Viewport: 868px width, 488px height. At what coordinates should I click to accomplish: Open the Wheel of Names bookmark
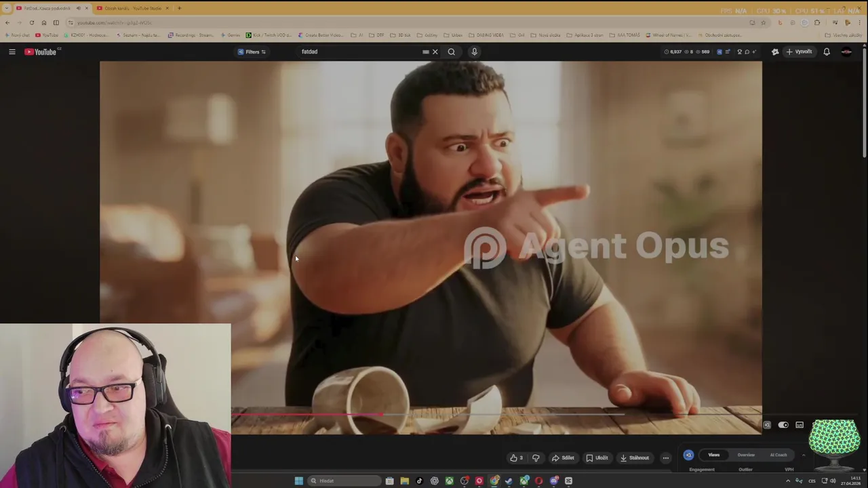pos(669,35)
